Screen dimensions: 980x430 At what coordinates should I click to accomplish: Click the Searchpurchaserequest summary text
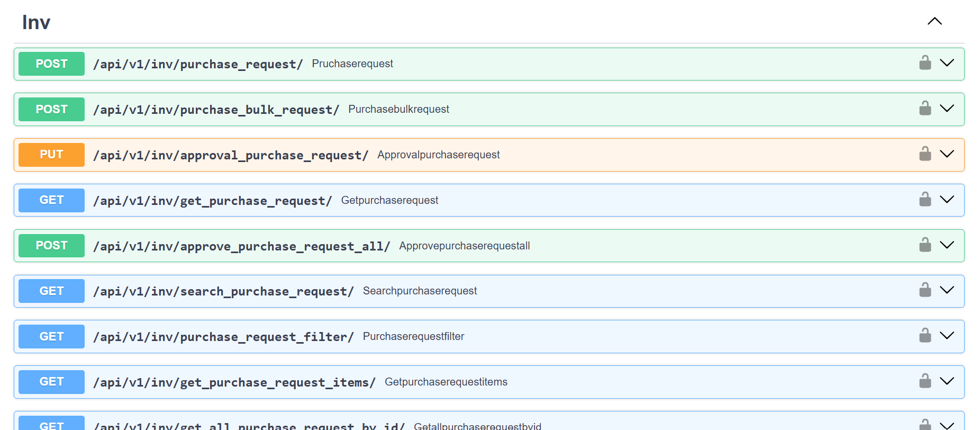coord(420,291)
